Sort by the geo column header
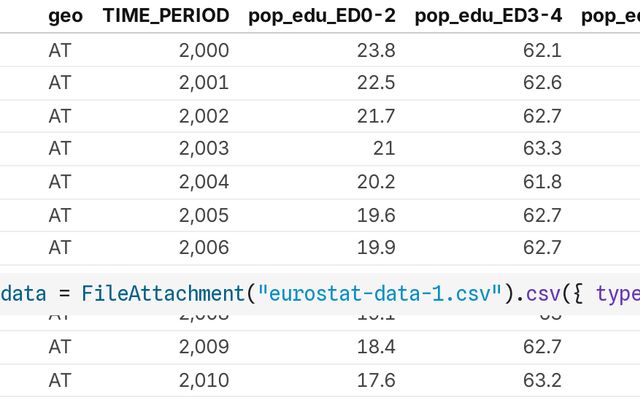The image size is (640, 400). click(x=65, y=16)
